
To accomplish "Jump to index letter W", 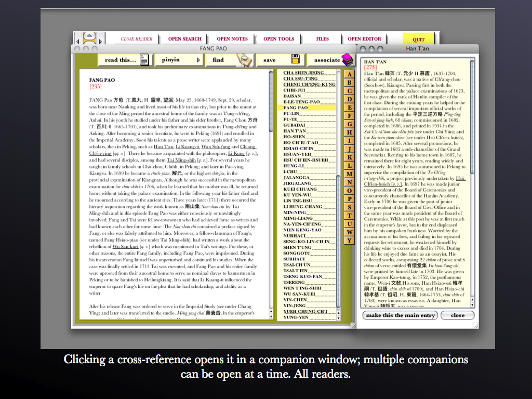I will pos(349,232).
